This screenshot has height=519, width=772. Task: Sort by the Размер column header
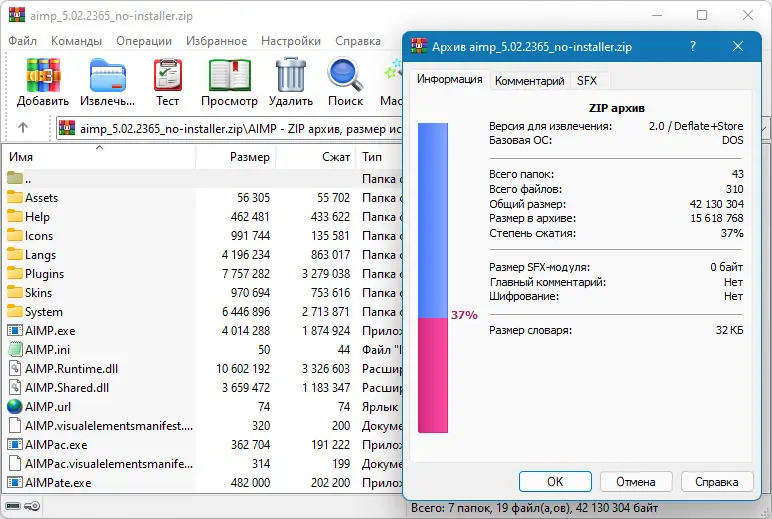coord(236,157)
